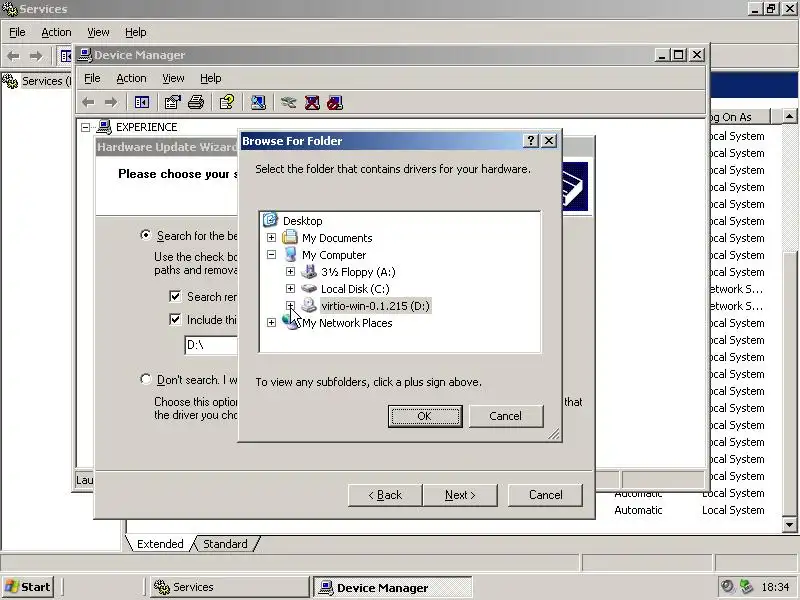800x600 pixels.
Task: Collapse My Computer in folder tree
Action: pyautogui.click(x=271, y=254)
